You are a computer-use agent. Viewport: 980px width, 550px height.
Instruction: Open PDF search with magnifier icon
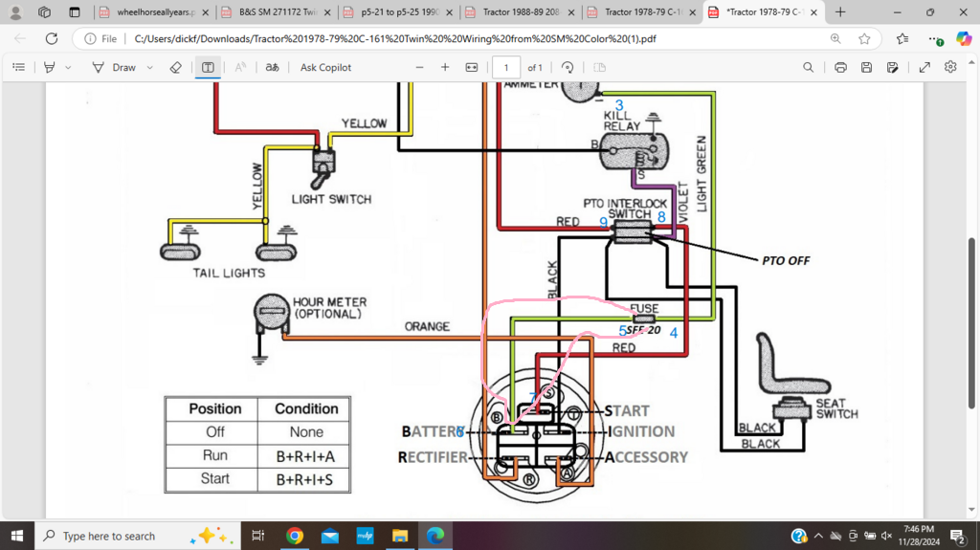(809, 68)
